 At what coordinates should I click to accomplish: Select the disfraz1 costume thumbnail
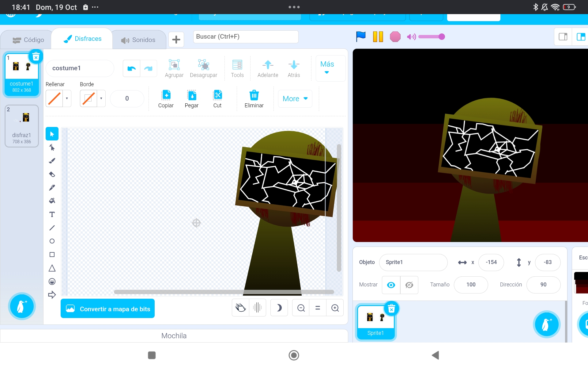22,126
